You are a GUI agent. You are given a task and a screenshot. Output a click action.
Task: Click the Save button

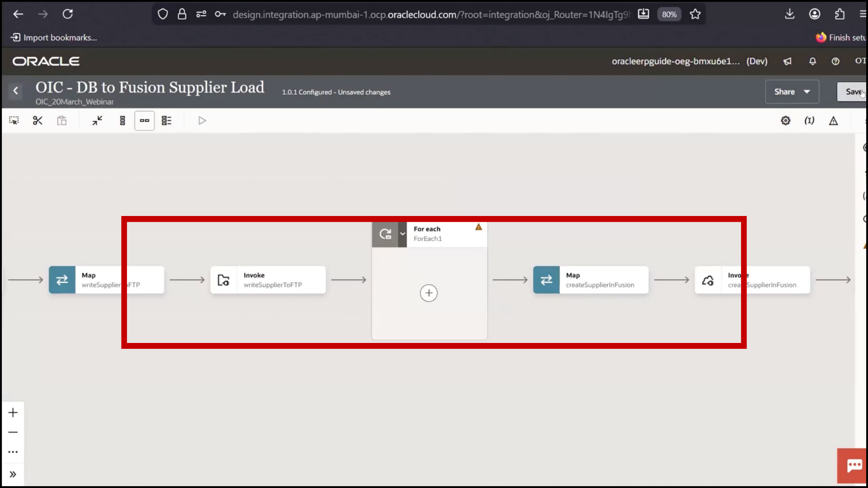click(x=853, y=92)
